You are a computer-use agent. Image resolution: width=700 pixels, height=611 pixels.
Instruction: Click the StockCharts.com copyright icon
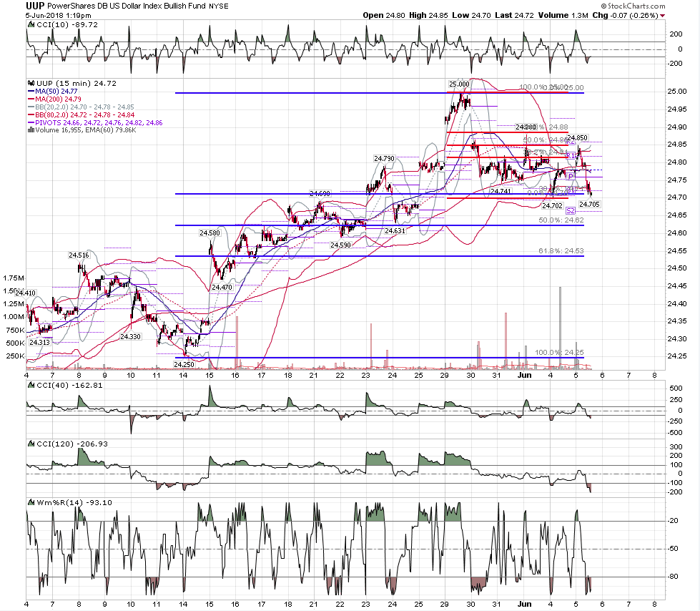point(603,6)
